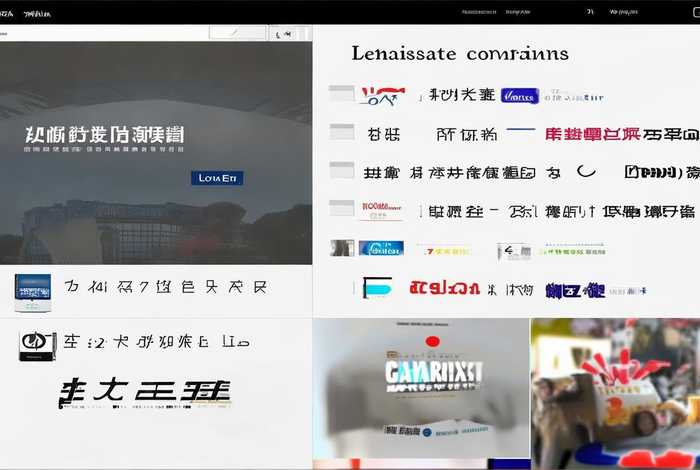This screenshot has height=470, width=700.
Task: Click the blue oval badge in the first list row
Action: pyautogui.click(x=520, y=96)
